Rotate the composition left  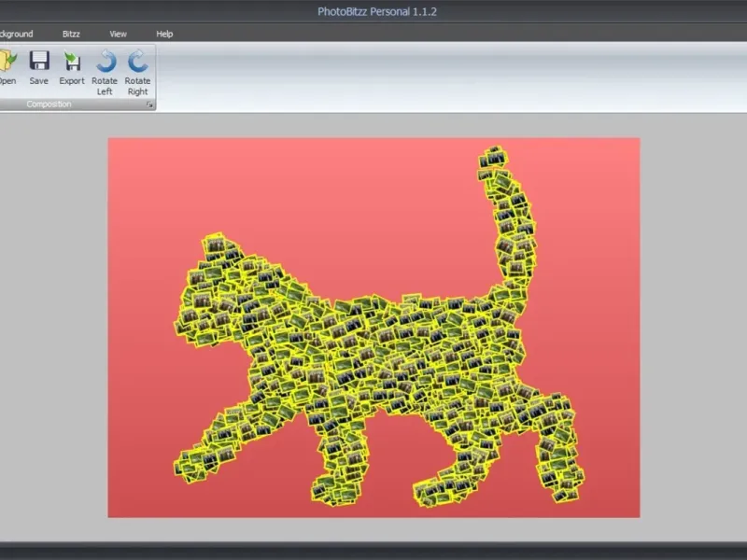[x=105, y=73]
